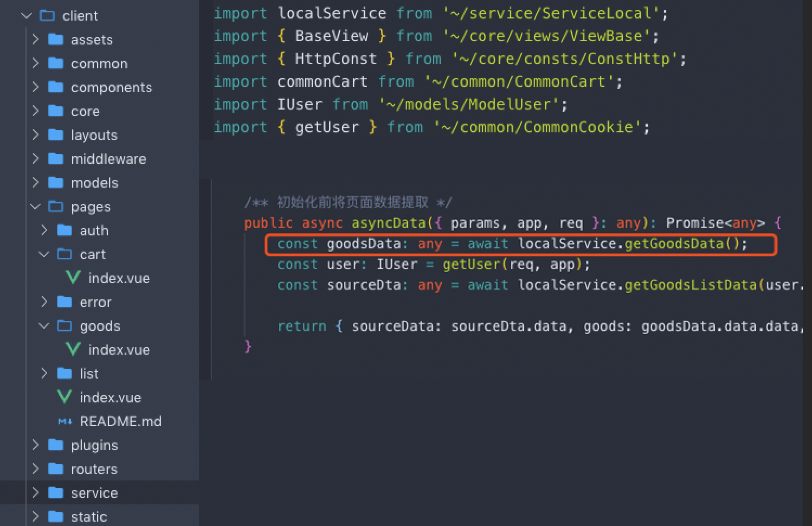Click the client folder icon
The height and width of the screenshot is (526, 812).
coord(48,16)
